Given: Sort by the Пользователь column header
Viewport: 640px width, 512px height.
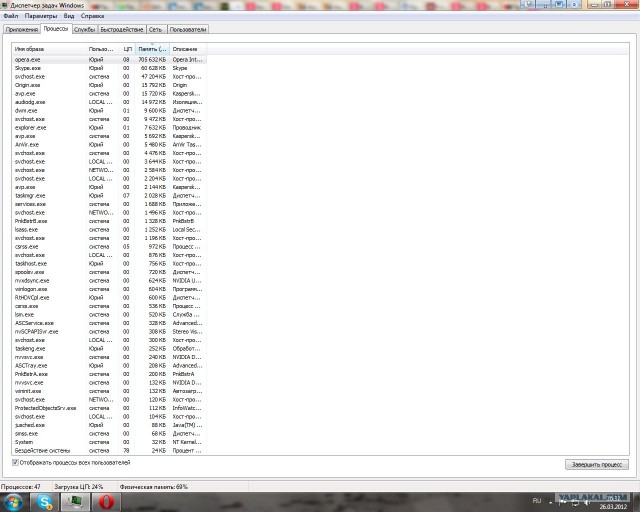Looking at the screenshot, I should click(102, 49).
